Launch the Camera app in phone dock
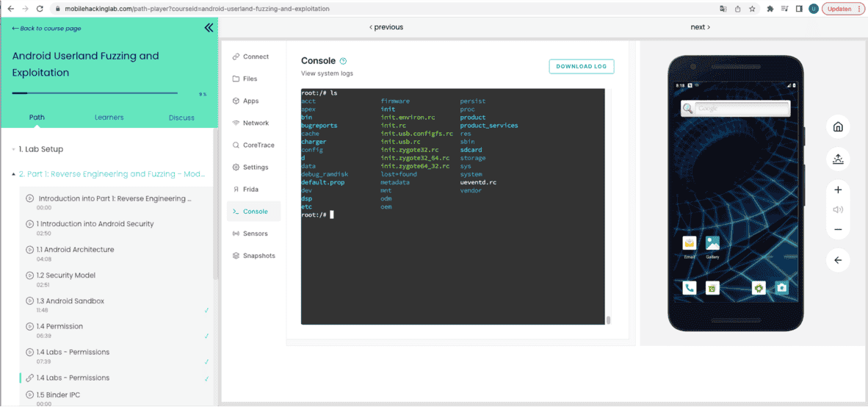The image size is (868, 407). (x=782, y=288)
